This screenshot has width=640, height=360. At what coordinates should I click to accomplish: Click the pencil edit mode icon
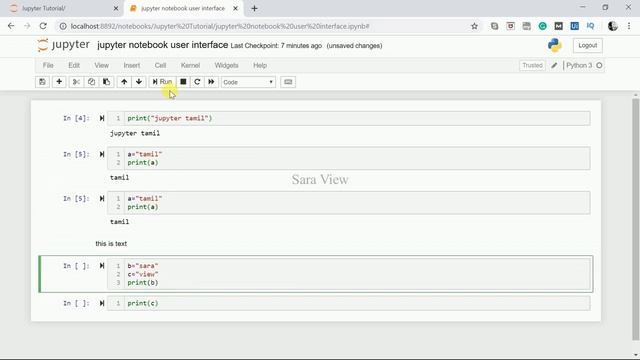coord(554,65)
